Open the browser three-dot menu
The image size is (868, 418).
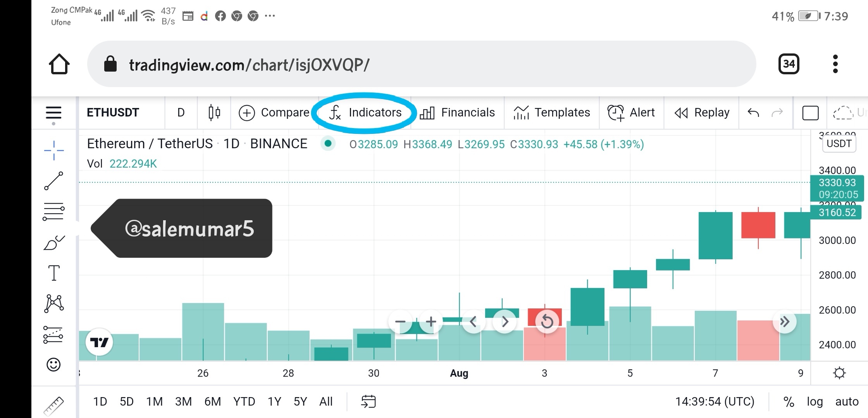[x=835, y=64]
